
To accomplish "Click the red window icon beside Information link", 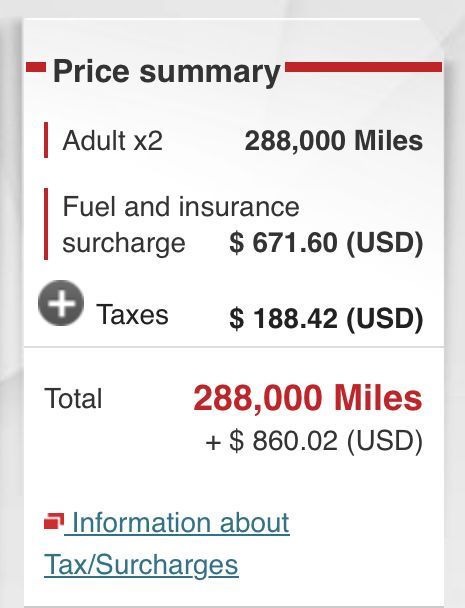I will [x=54, y=521].
